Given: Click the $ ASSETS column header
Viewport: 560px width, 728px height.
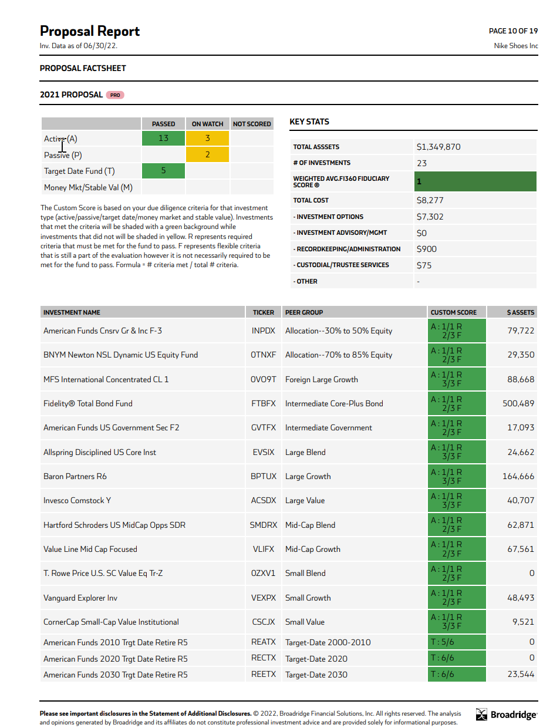Looking at the screenshot, I should point(520,312).
